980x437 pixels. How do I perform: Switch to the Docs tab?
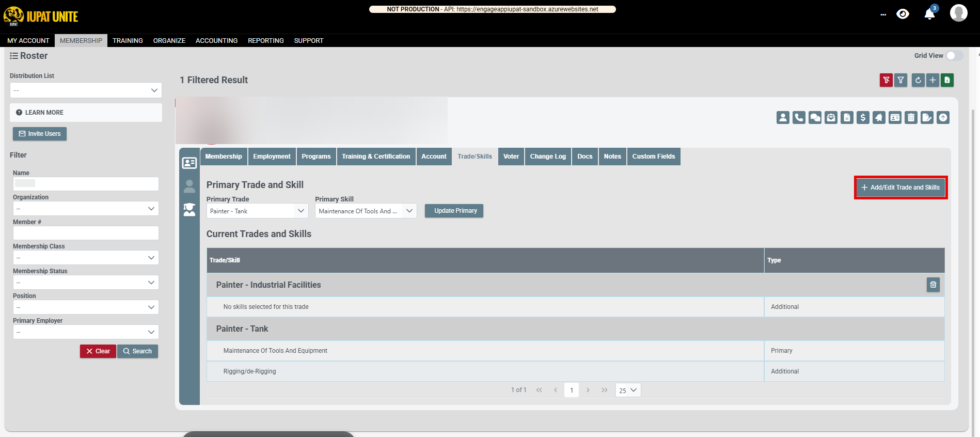coord(585,157)
